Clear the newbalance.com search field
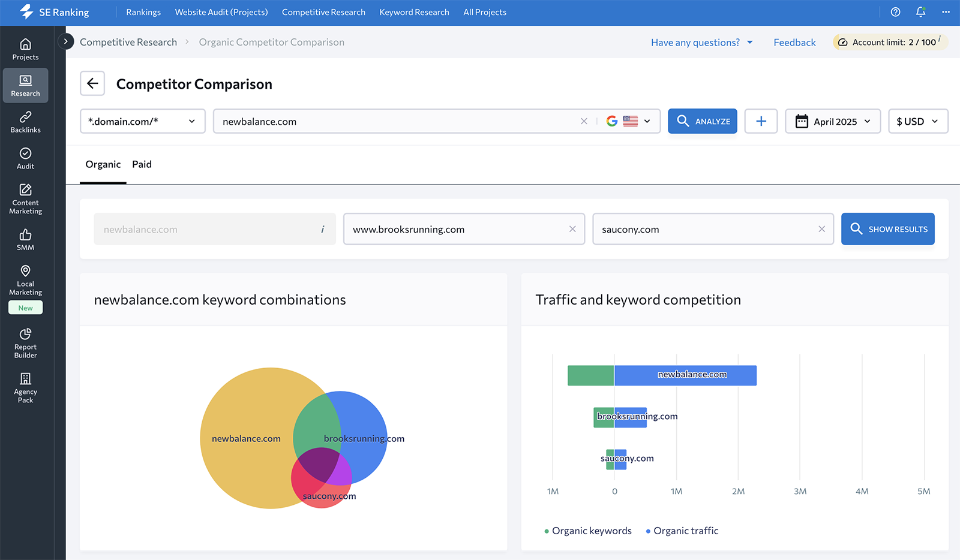 coord(584,121)
